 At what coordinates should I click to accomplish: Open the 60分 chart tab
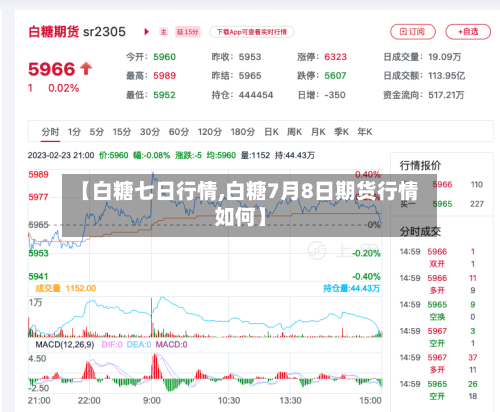pyautogui.click(x=179, y=132)
